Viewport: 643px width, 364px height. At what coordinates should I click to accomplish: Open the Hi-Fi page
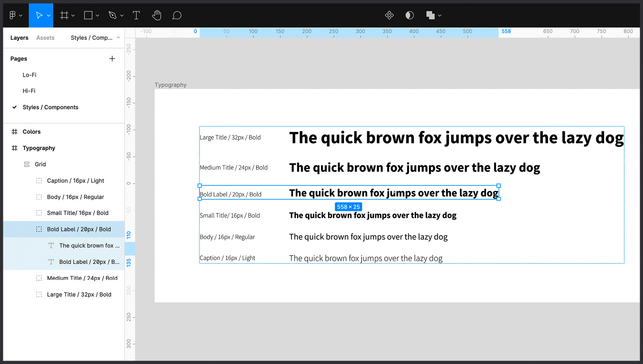(29, 90)
